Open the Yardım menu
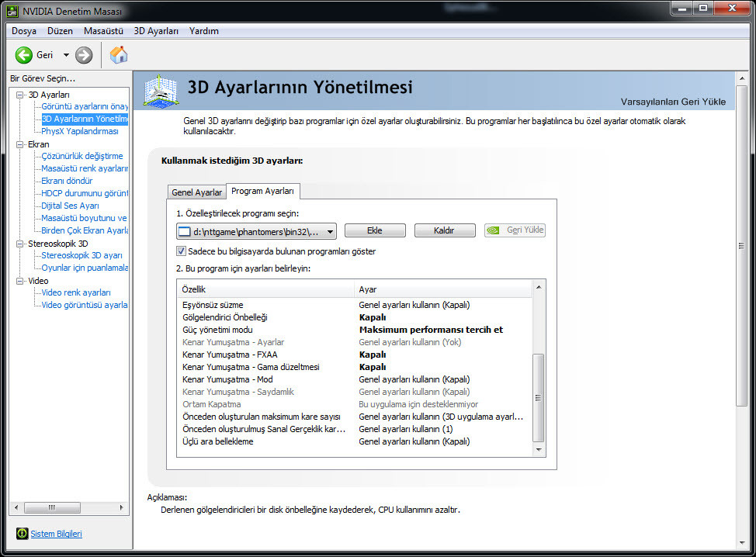This screenshot has height=557, width=756. (204, 31)
